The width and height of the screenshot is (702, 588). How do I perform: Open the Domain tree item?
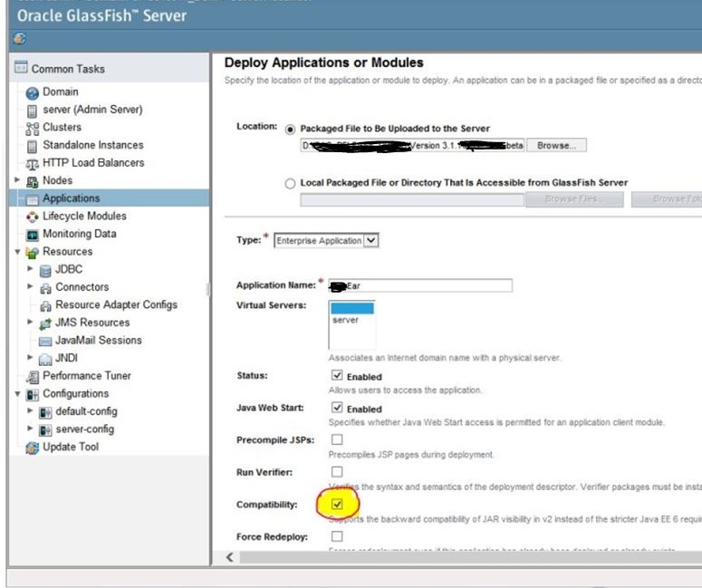61,92
